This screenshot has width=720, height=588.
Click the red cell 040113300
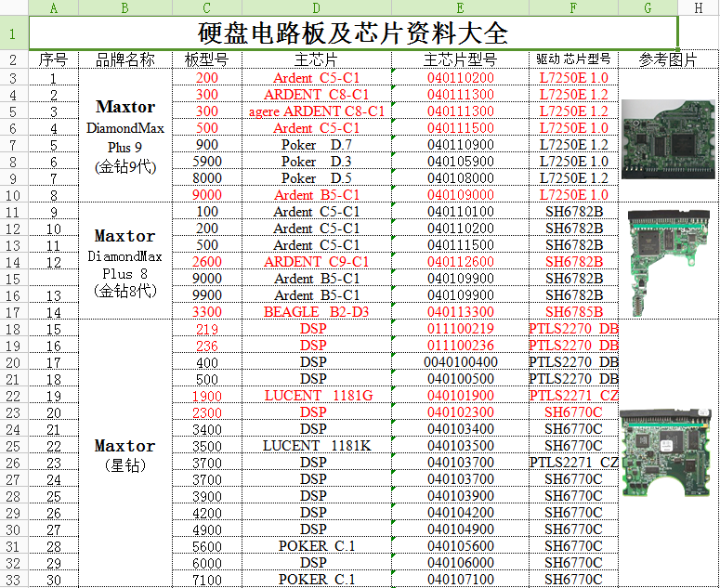point(460,312)
